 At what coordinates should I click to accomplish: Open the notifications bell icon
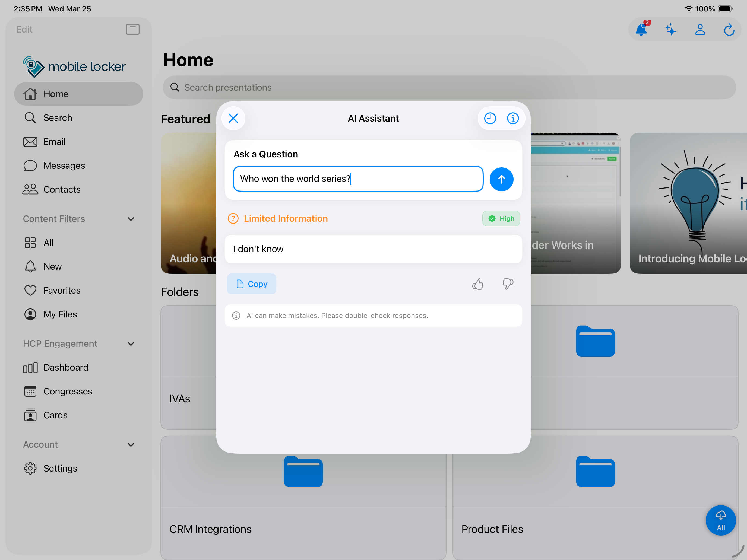[641, 30]
